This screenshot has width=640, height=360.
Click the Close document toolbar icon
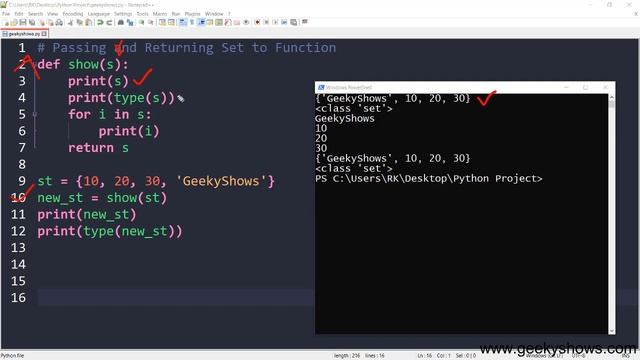click(x=42, y=22)
